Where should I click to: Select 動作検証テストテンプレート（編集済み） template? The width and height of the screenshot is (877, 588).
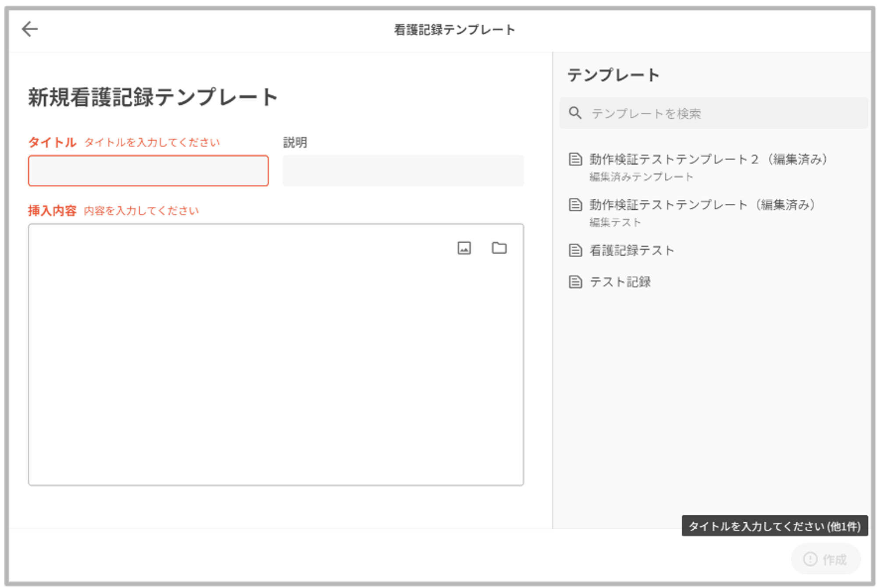click(x=702, y=205)
